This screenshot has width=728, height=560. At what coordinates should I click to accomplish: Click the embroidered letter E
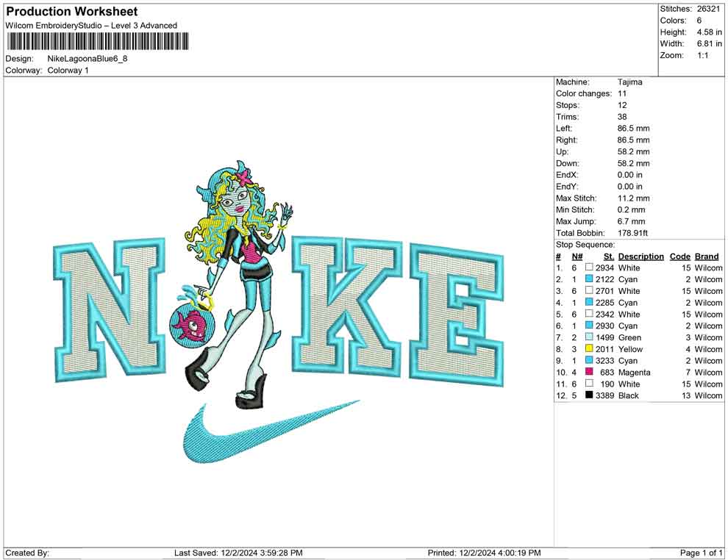457,315
